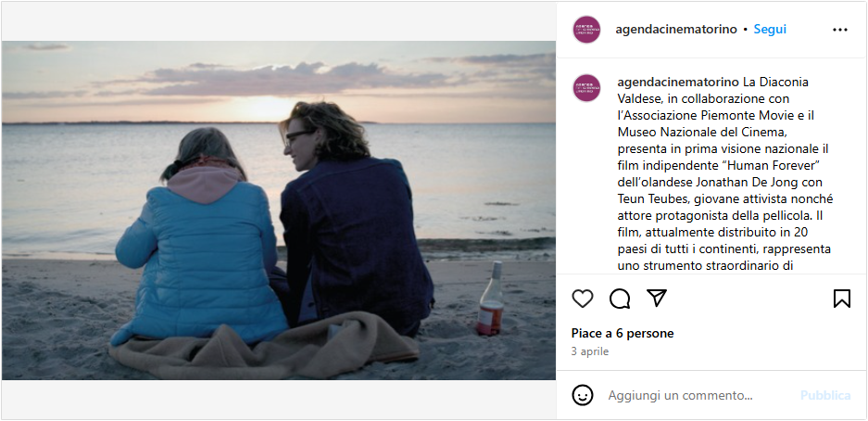Open the three-dots more options menu

click(x=840, y=30)
